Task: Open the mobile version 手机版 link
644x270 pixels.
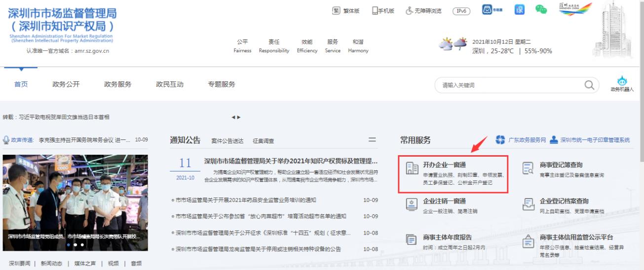Action: coord(383,11)
